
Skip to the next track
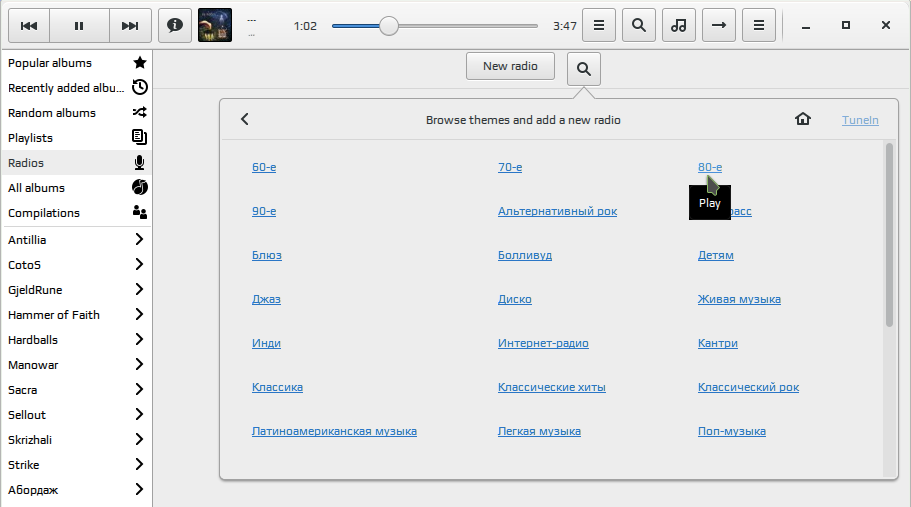130,26
